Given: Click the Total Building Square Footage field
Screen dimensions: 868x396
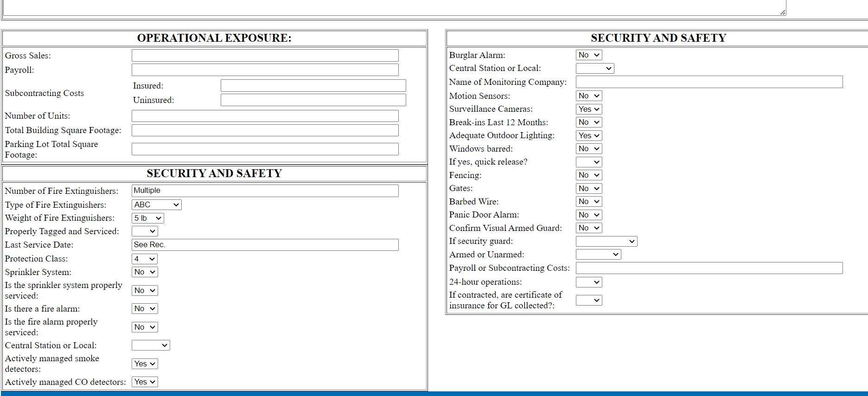Looking at the screenshot, I should coord(265,130).
